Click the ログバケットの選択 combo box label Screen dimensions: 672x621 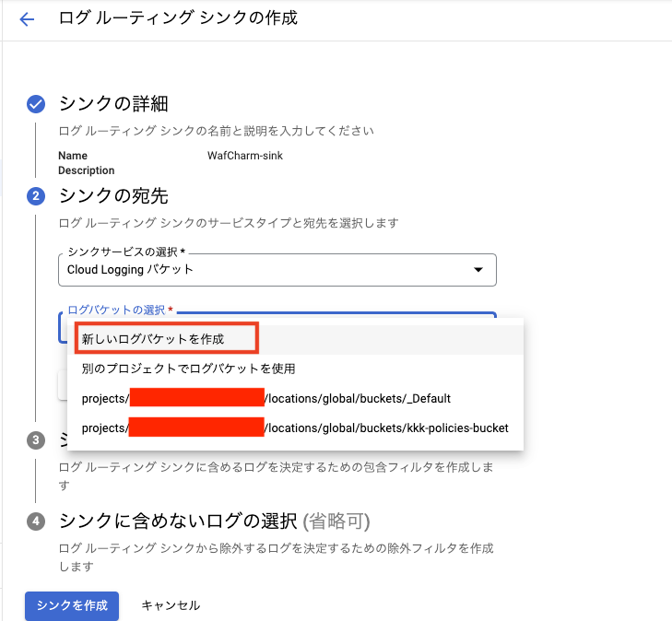120,310
